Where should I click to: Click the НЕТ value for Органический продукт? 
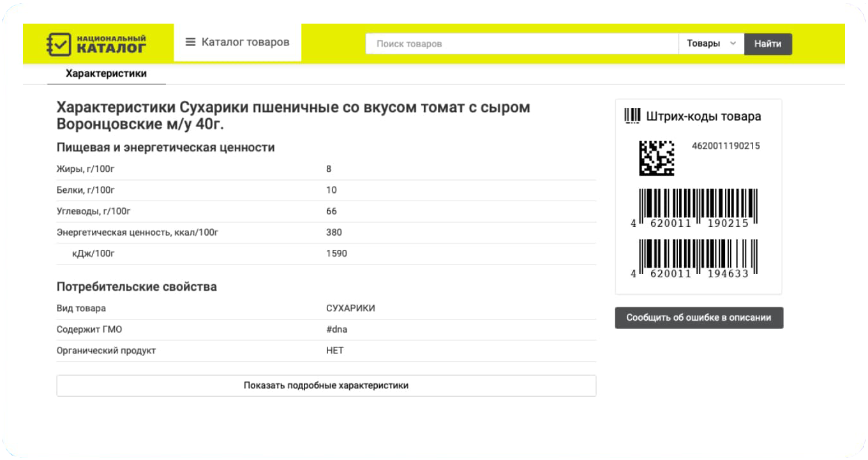pyautogui.click(x=334, y=350)
